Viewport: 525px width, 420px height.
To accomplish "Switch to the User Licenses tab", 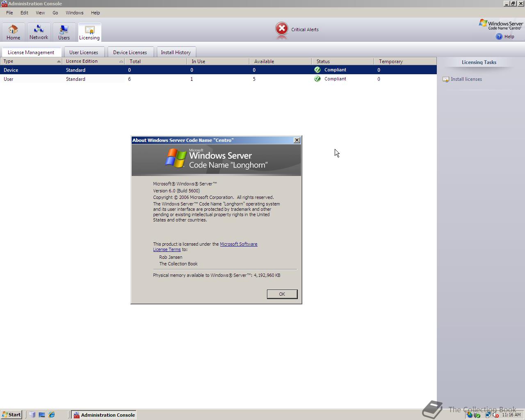I will 84,52.
